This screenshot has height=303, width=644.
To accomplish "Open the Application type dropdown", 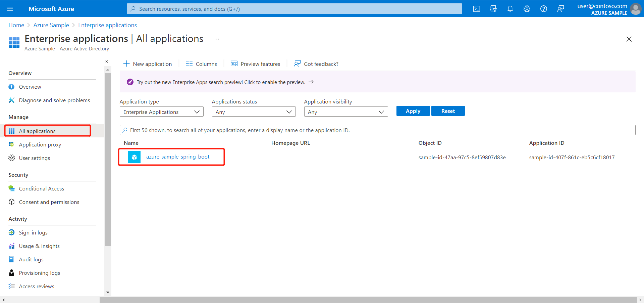I will click(x=161, y=112).
